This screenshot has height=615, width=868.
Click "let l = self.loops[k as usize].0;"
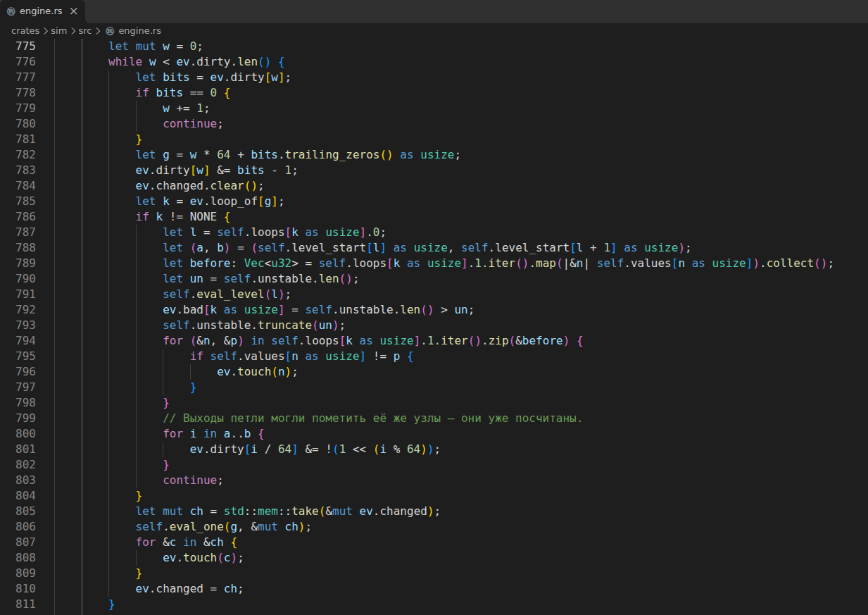coord(275,232)
